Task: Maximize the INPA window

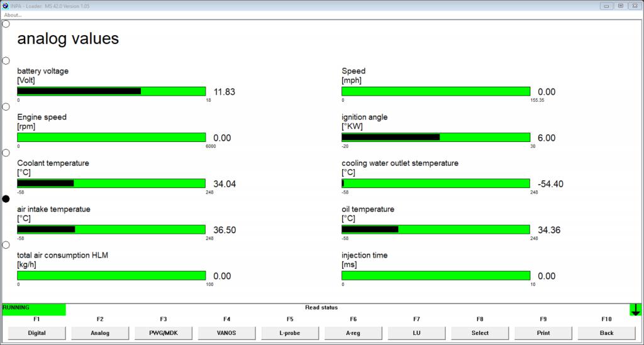Action: coord(621,6)
